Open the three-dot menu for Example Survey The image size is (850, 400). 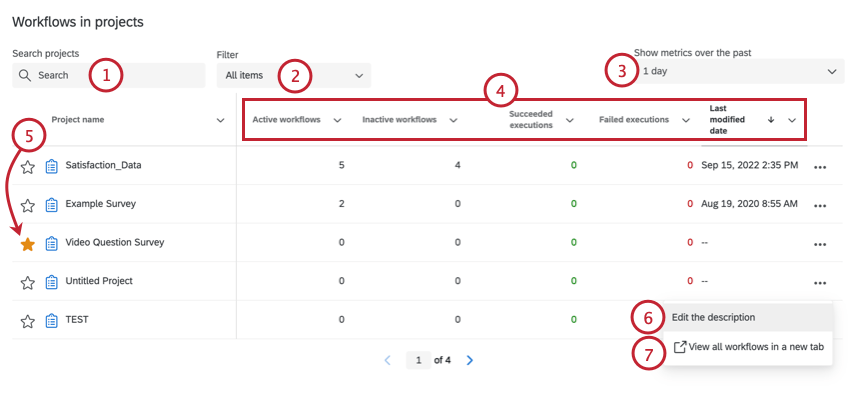(820, 205)
